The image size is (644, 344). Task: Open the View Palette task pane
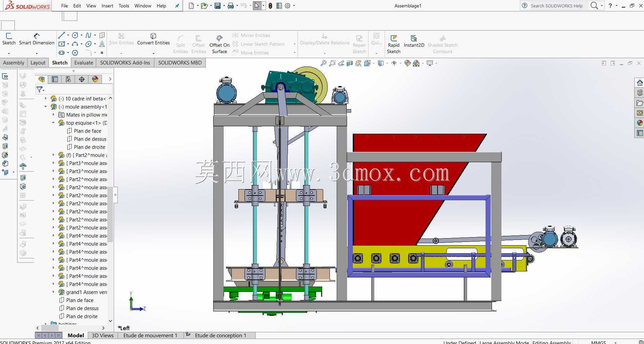pos(640,113)
